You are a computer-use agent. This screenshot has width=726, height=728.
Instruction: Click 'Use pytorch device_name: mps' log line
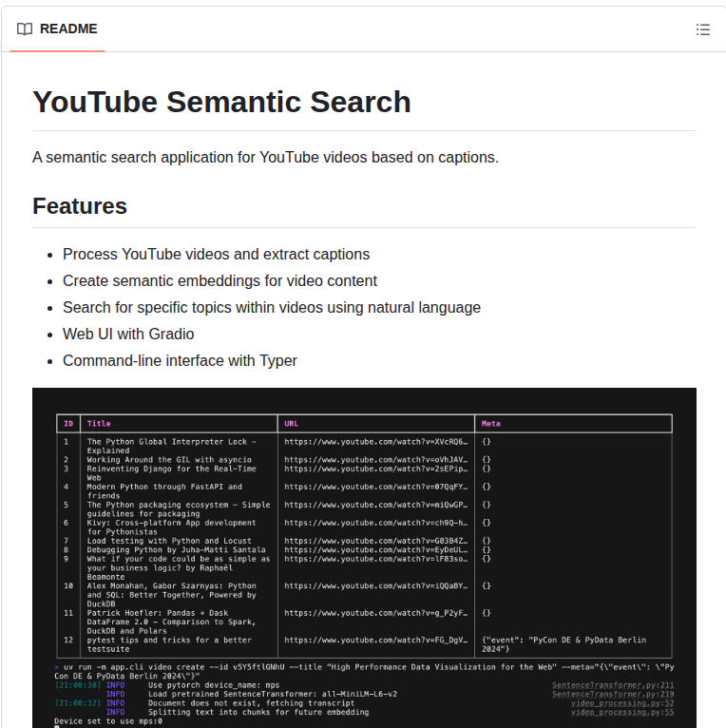[x=214, y=685]
